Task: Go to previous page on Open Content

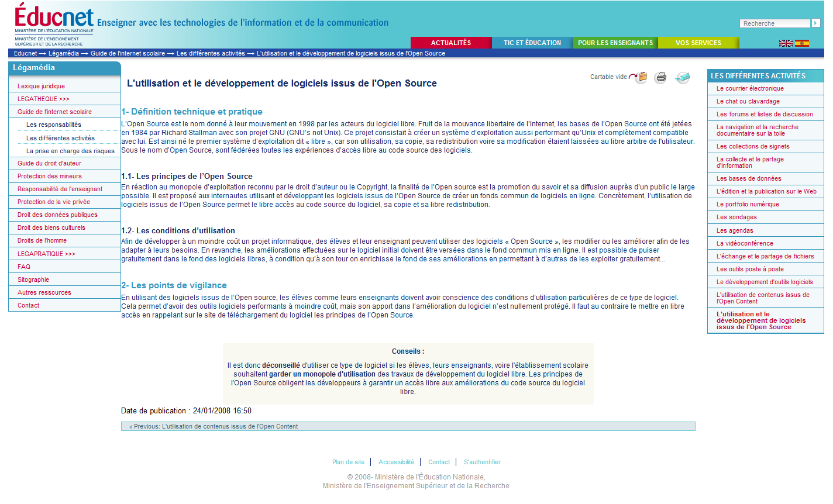Action: [215, 426]
